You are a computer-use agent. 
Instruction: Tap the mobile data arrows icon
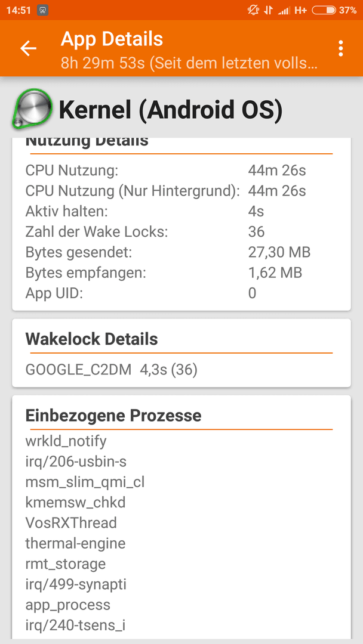click(x=268, y=10)
